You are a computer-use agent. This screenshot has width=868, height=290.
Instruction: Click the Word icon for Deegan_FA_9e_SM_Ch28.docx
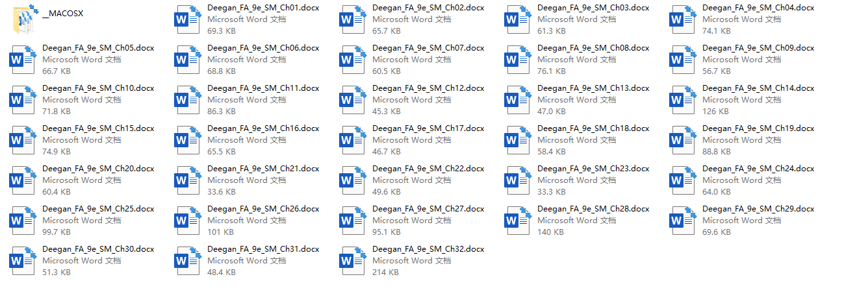tap(518, 221)
